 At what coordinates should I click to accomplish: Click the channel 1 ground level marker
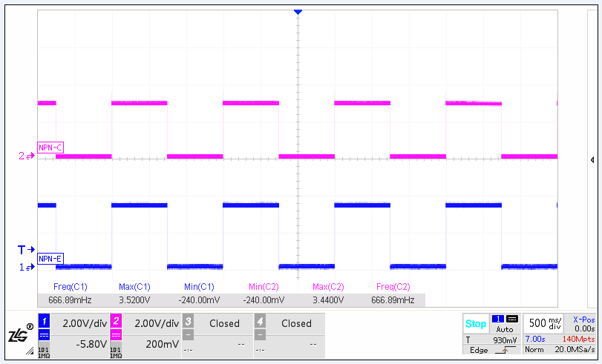coord(26,267)
